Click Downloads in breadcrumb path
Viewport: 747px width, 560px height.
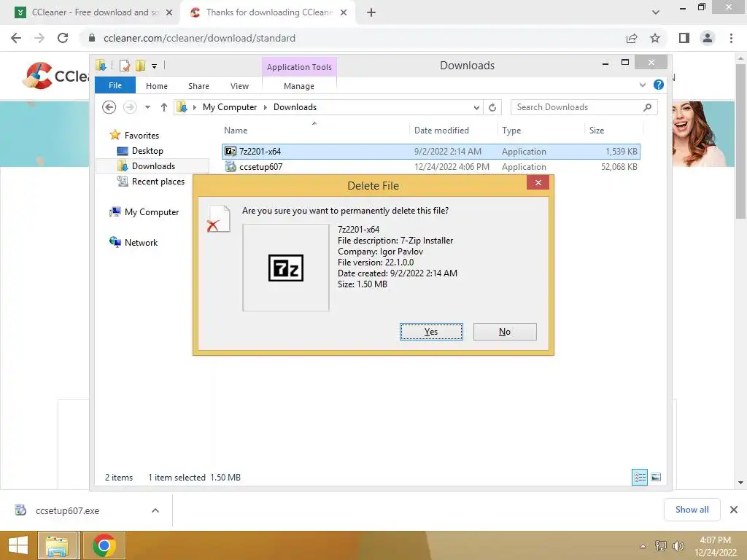pos(295,107)
